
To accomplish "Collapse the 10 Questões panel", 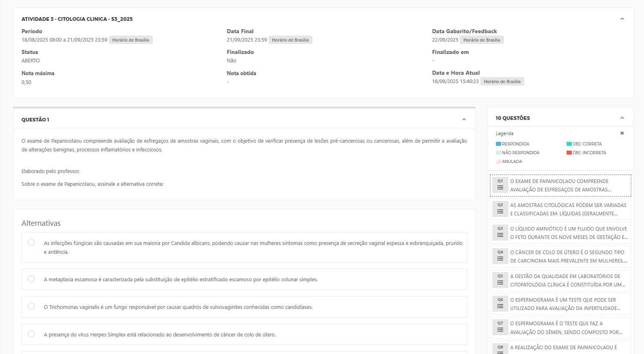I will tap(622, 118).
